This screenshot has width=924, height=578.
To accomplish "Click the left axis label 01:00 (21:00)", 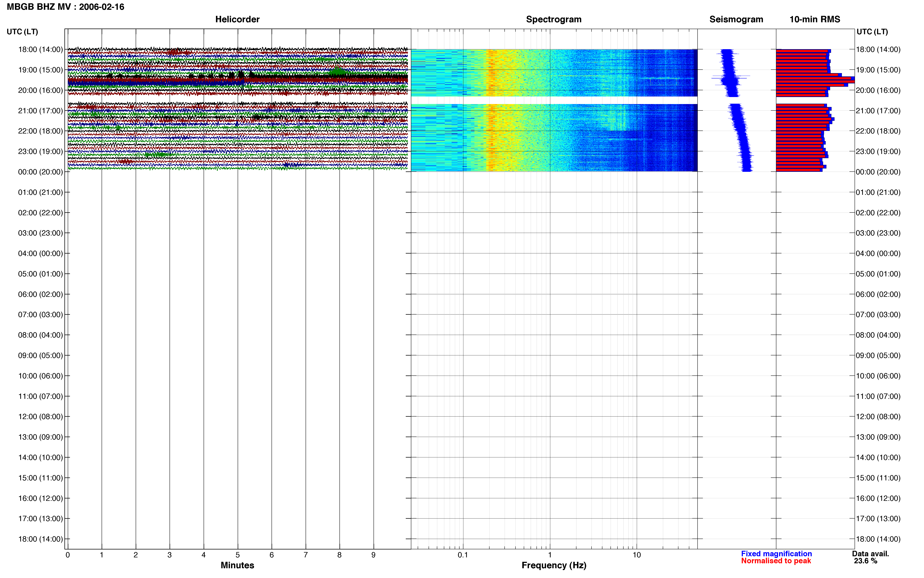I will (41, 192).
